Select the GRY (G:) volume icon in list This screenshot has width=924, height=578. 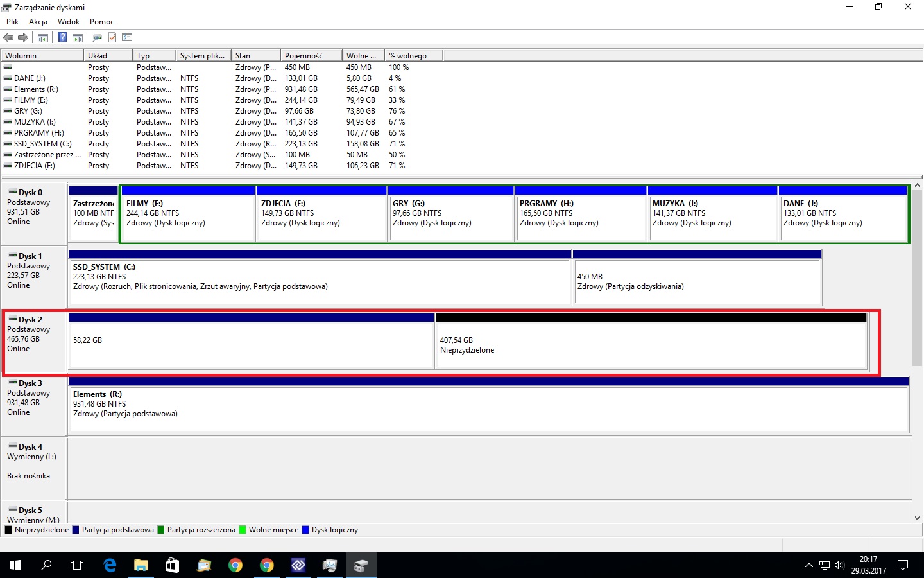point(8,111)
